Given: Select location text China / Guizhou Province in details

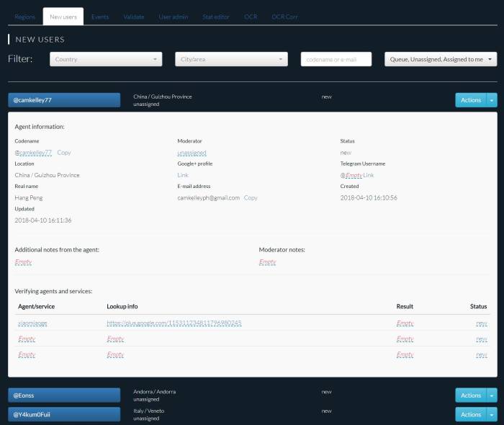Looking at the screenshot, I should pos(47,175).
